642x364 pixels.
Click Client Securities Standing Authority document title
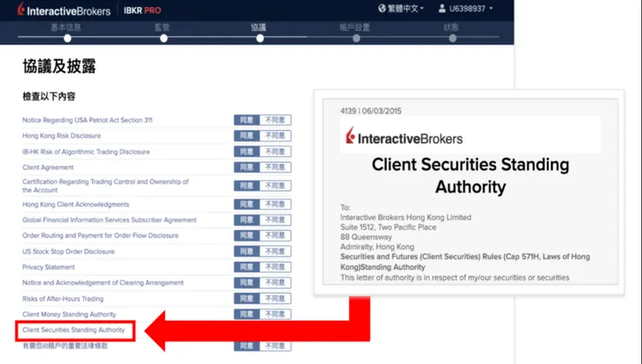point(470,175)
